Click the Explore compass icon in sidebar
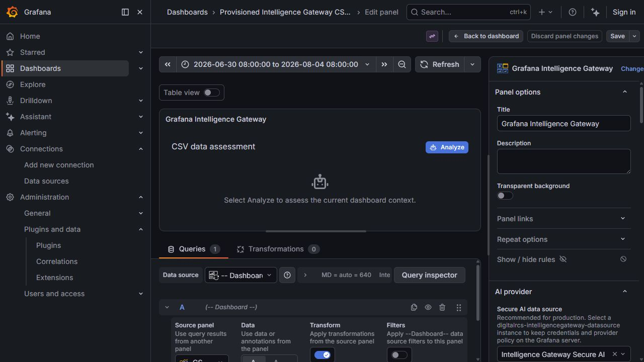Image resolution: width=644 pixels, height=362 pixels. point(10,84)
